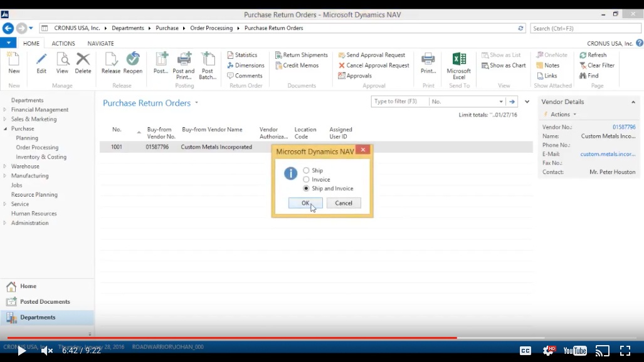Open the filter field dropdown for No.
Screen dimensions: 644x362
501,101
